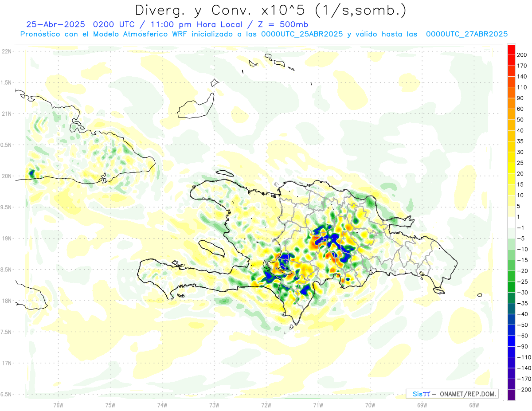Click the -40 color bar value

point(523,314)
